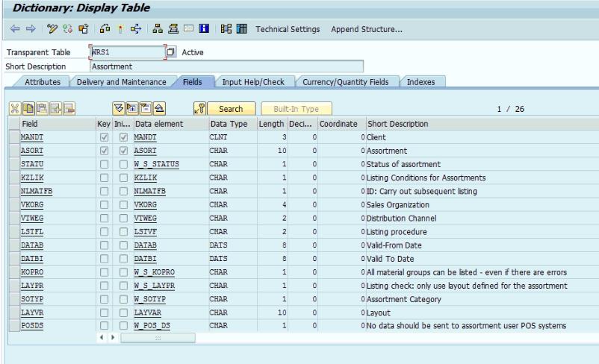599x364 pixels.
Task: Click the horizontal scrollbar below the table
Action: click(157, 338)
